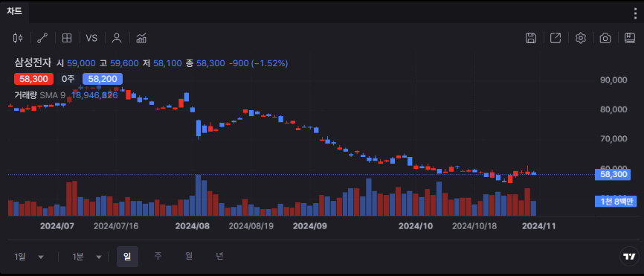Open the chart guide book icon
644x276 pixels.
click(x=630, y=38)
